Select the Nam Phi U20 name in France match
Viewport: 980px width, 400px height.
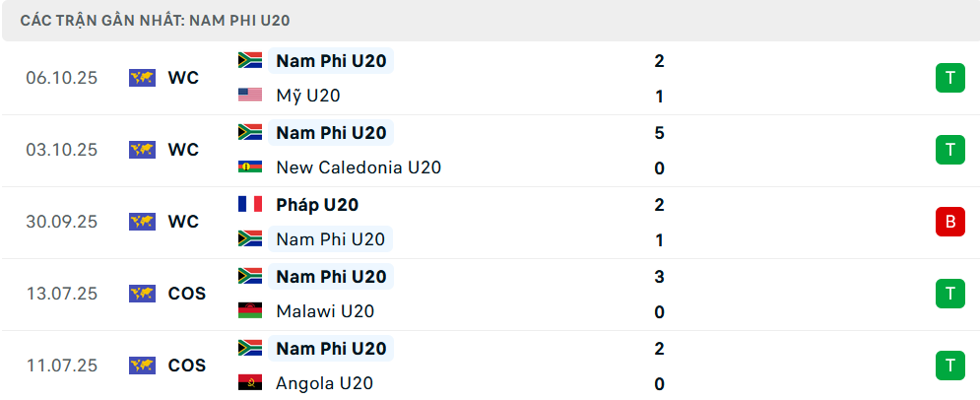click(330, 239)
